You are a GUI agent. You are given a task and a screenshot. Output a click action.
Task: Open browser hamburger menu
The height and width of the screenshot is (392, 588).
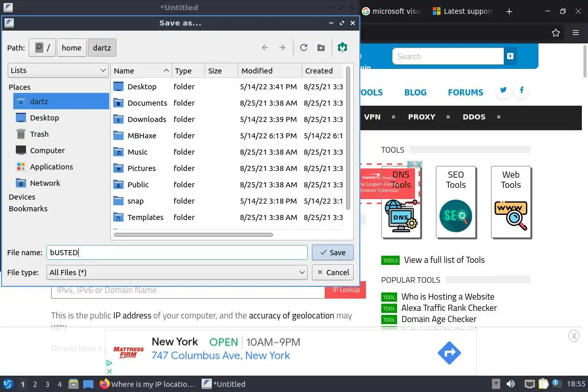click(x=576, y=33)
